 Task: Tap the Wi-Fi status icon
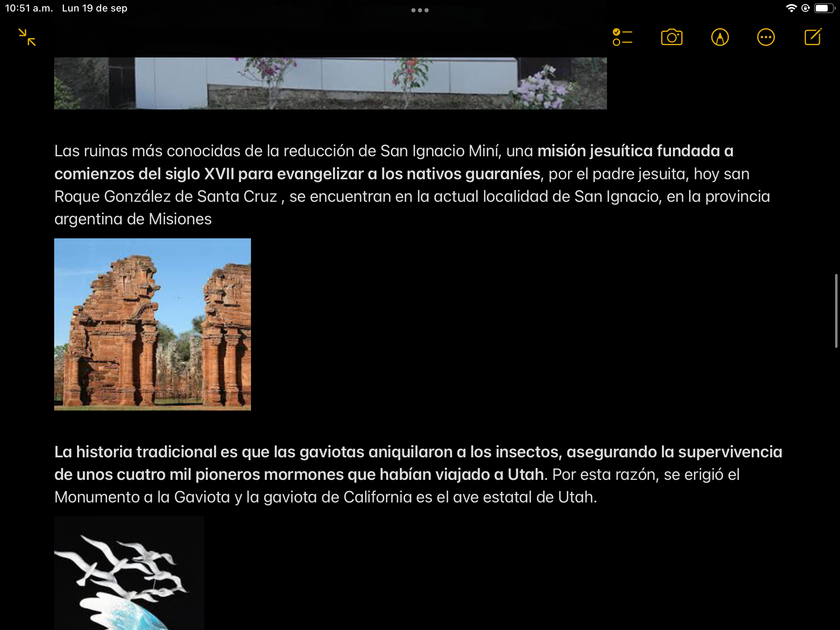(x=791, y=8)
